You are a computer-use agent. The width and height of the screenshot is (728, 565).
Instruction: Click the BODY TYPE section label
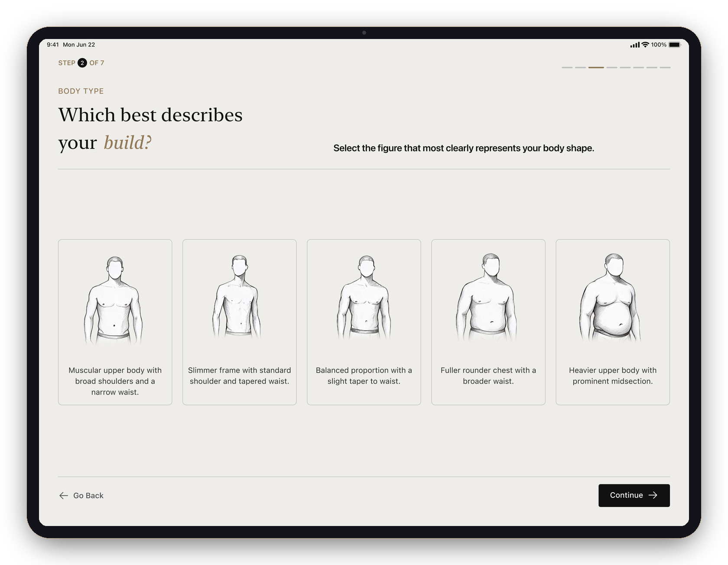click(81, 91)
